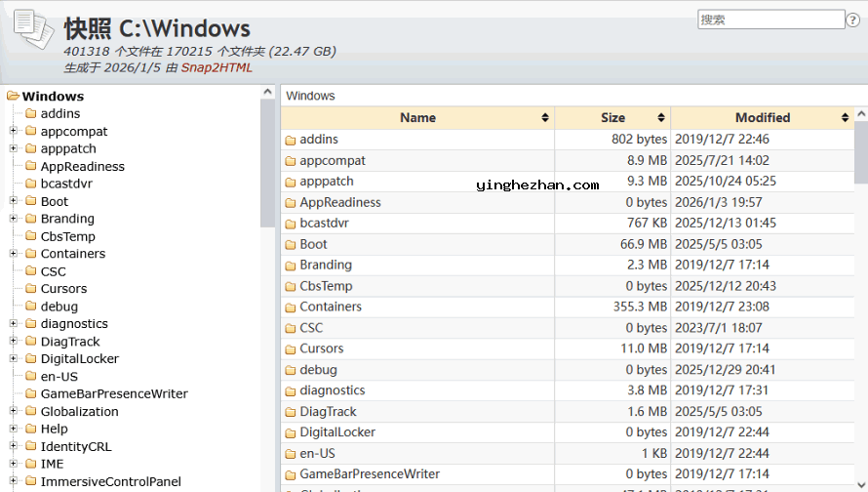Expand the Globalization tree node

click(14, 412)
